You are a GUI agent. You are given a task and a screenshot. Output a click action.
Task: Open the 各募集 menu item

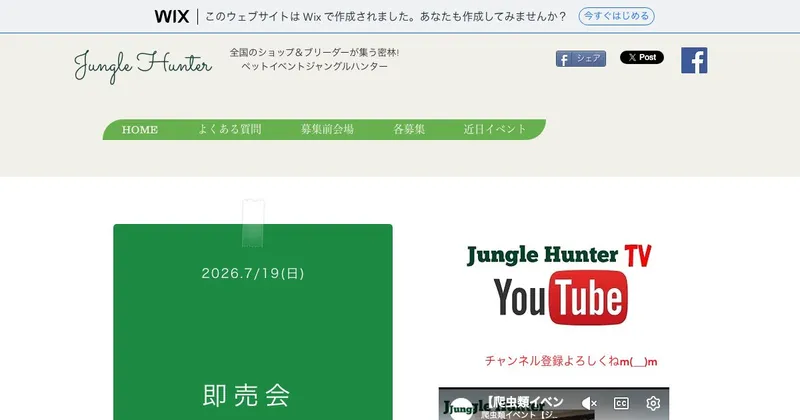click(x=409, y=129)
